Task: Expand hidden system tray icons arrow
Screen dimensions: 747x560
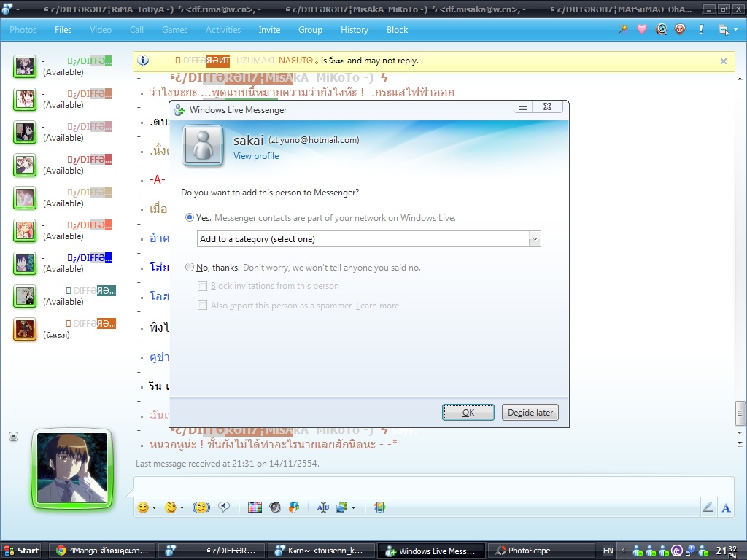Action: click(623, 551)
